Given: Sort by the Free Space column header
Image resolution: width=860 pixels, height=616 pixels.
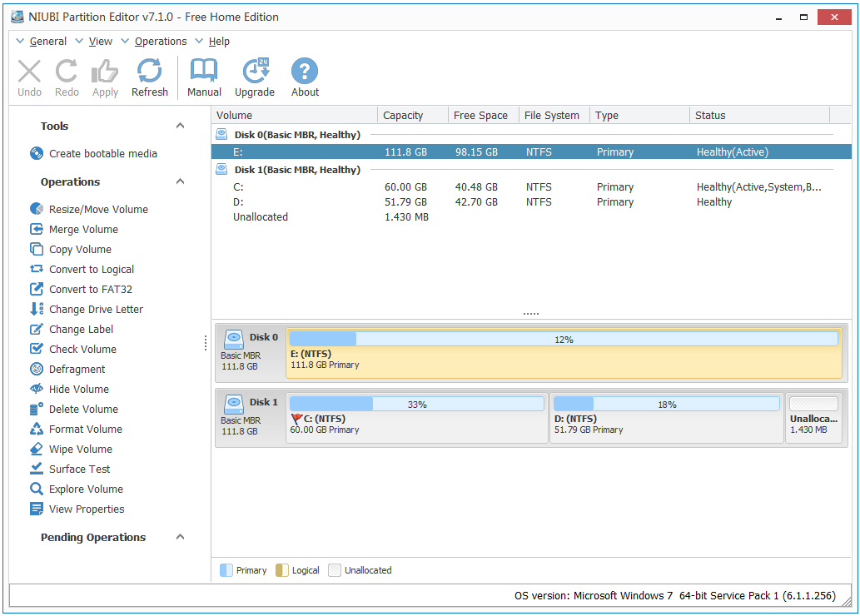Looking at the screenshot, I should click(484, 115).
